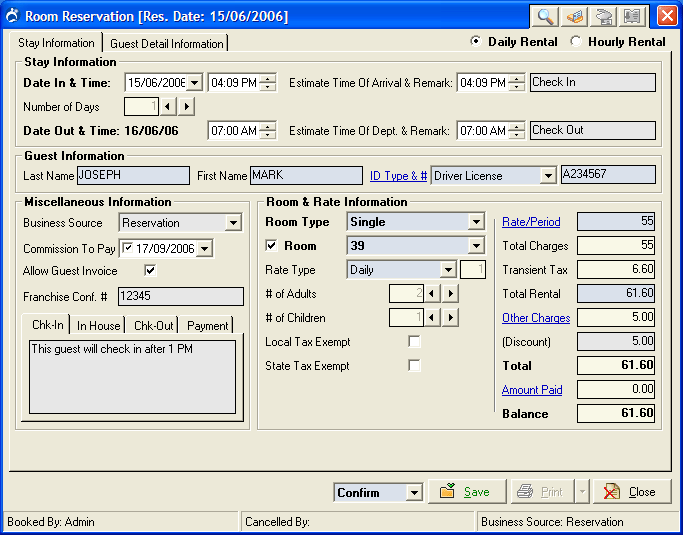683x535 pixels.
Task: Open the Print options dropdown arrow
Action: [x=582, y=492]
